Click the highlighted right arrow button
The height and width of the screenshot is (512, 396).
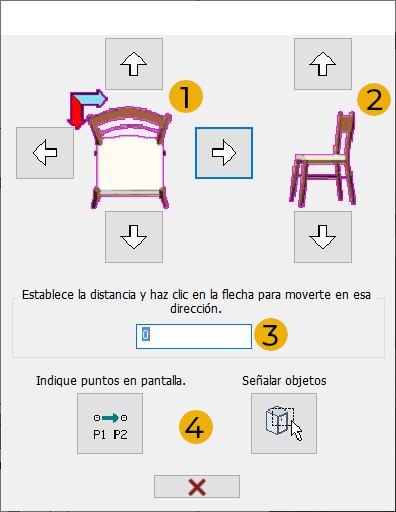tap(224, 153)
